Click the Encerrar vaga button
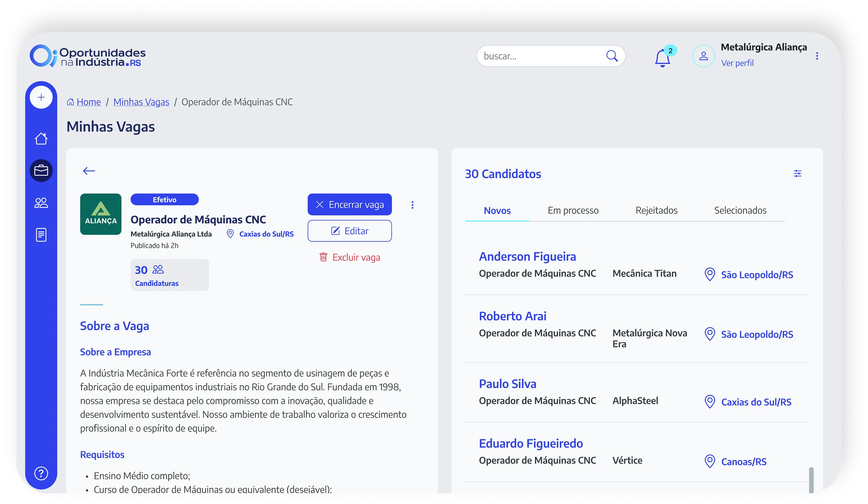 coord(349,204)
